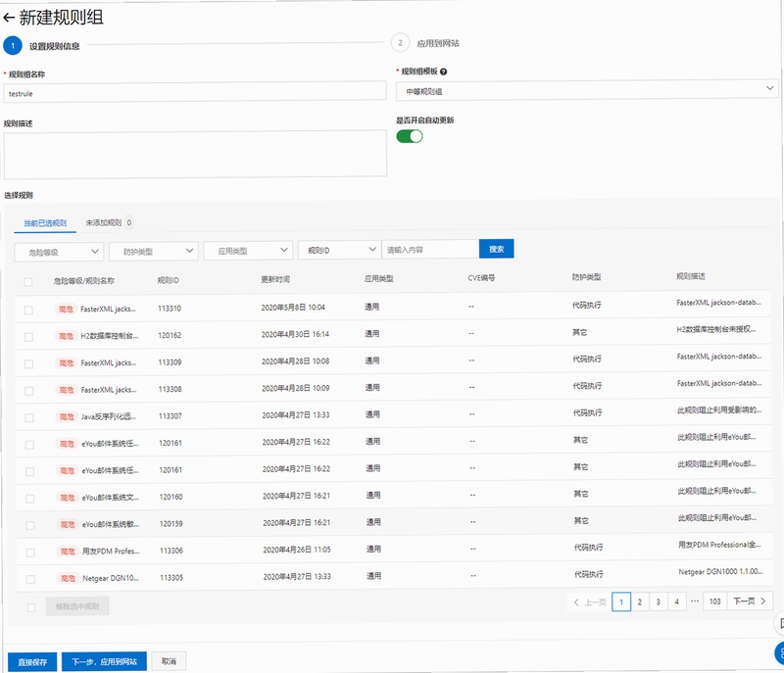
Task: Select current page 1 in pagination
Action: pyautogui.click(x=621, y=601)
